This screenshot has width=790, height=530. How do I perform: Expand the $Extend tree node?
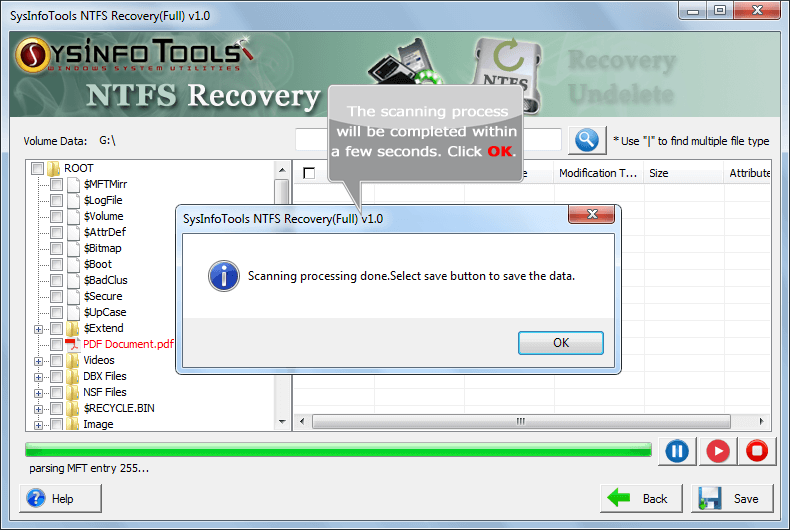tap(38, 329)
